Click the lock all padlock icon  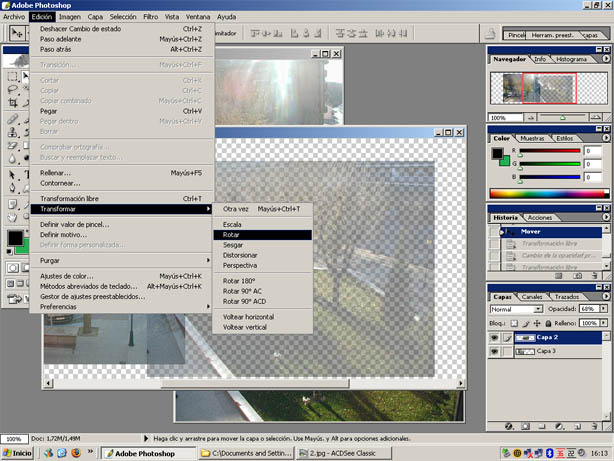pos(548,324)
